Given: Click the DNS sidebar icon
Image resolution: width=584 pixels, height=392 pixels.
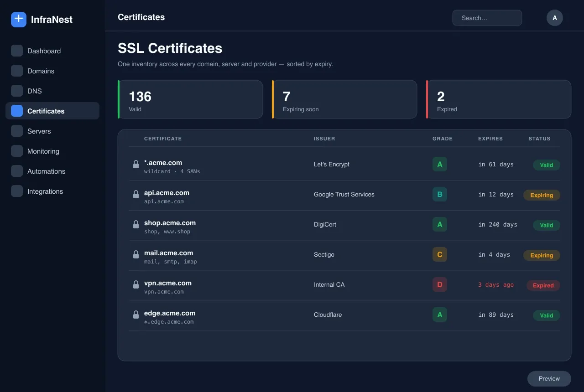Looking at the screenshot, I should pos(17,91).
